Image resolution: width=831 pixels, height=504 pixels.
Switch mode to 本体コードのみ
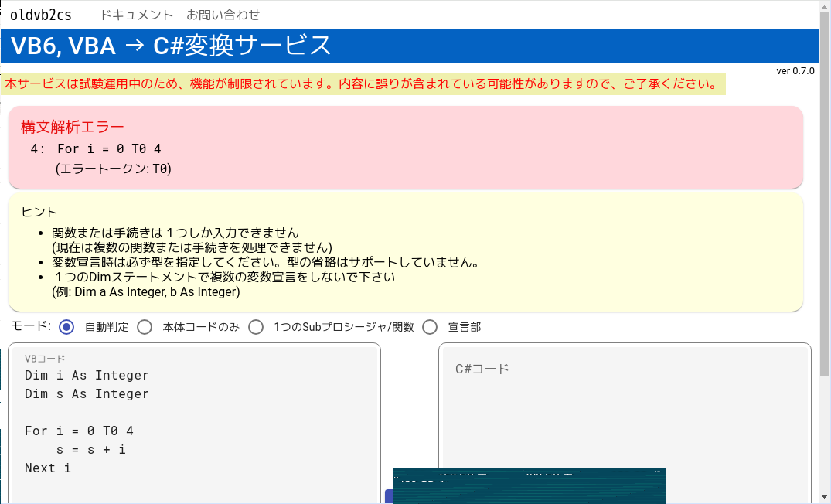coord(145,327)
